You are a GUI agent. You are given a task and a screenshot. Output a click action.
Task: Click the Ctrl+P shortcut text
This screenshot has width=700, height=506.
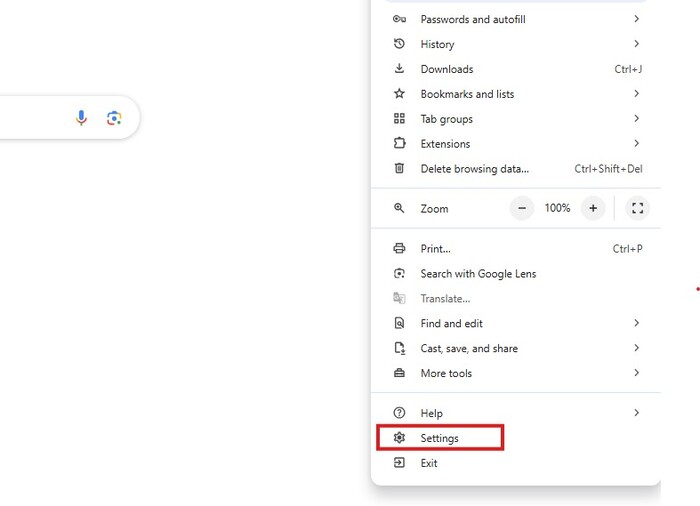(x=627, y=248)
